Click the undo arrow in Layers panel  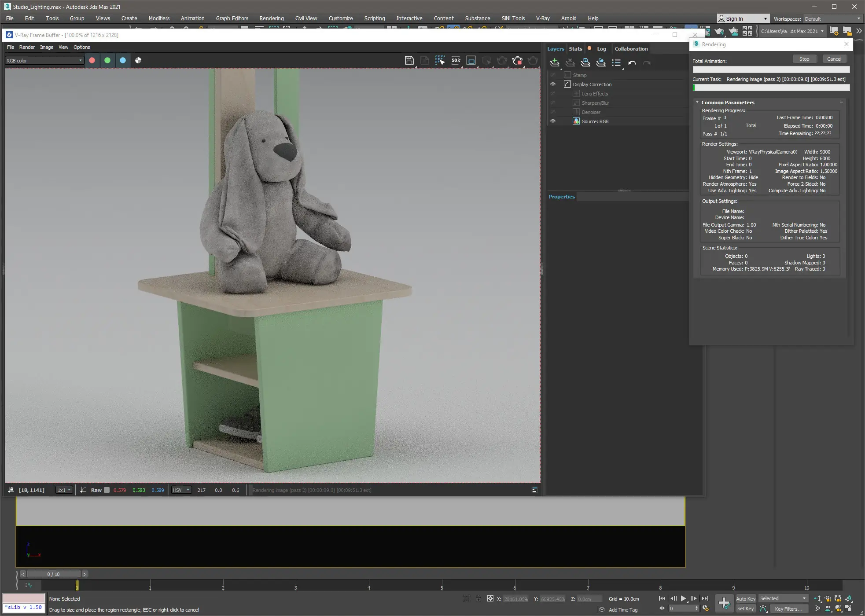click(x=632, y=63)
